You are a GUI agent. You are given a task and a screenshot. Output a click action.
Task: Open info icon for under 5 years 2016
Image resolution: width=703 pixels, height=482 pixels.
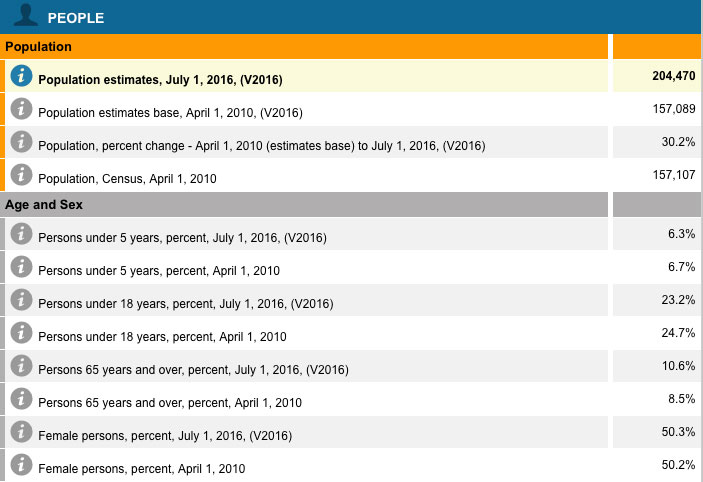coord(21,235)
